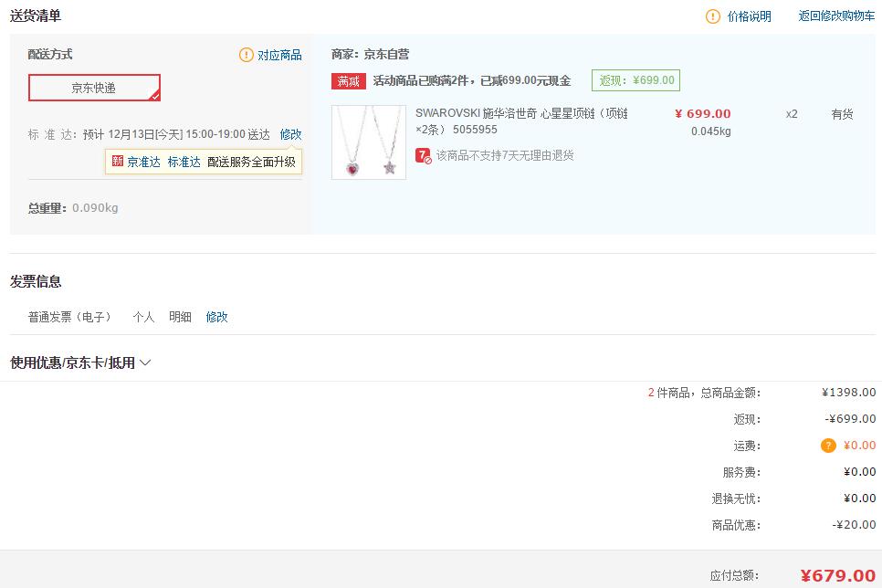
Task: Click the 商家: 京东自营 label
Action: (370, 54)
